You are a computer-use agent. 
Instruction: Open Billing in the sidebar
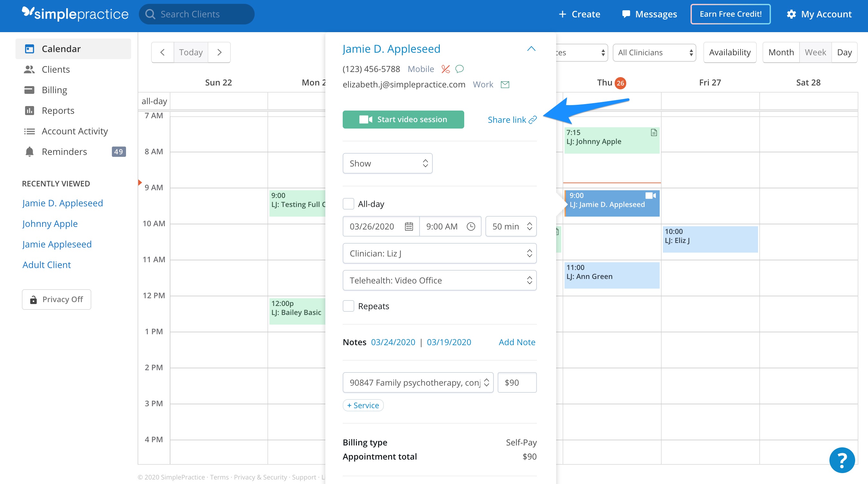coord(54,90)
